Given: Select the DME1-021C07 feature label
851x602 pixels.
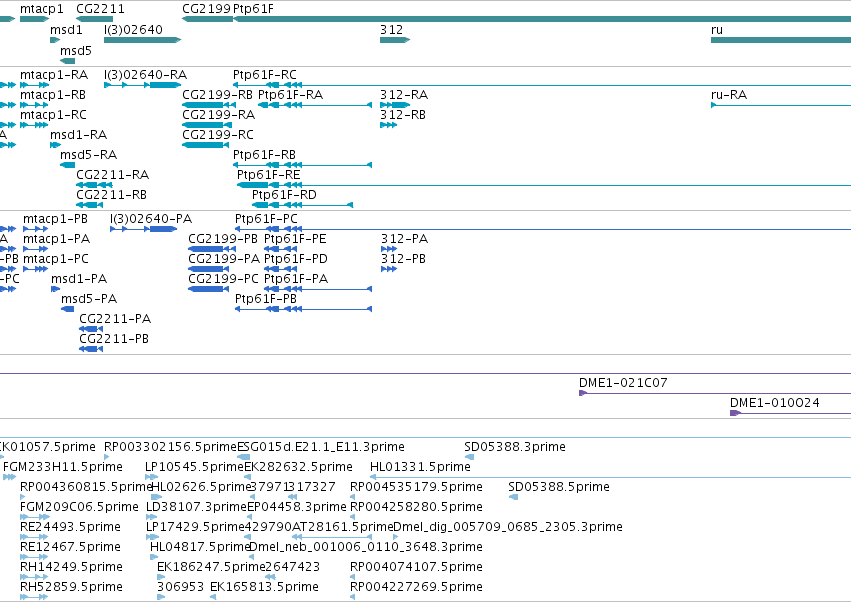Looking at the screenshot, I should 623,383.
